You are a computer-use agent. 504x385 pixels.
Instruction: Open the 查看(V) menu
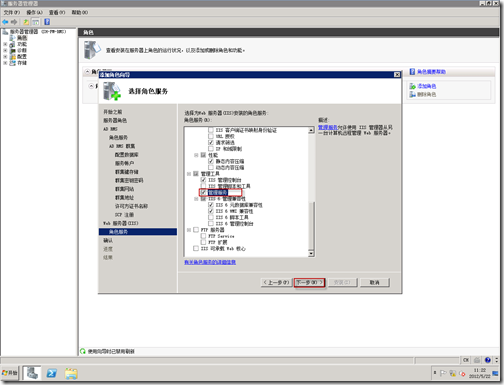click(x=57, y=12)
